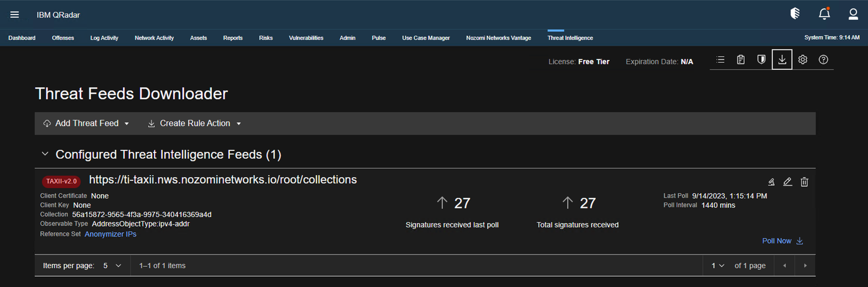Click the microscope icon on the feed
This screenshot has width=868, height=287.
click(x=771, y=182)
